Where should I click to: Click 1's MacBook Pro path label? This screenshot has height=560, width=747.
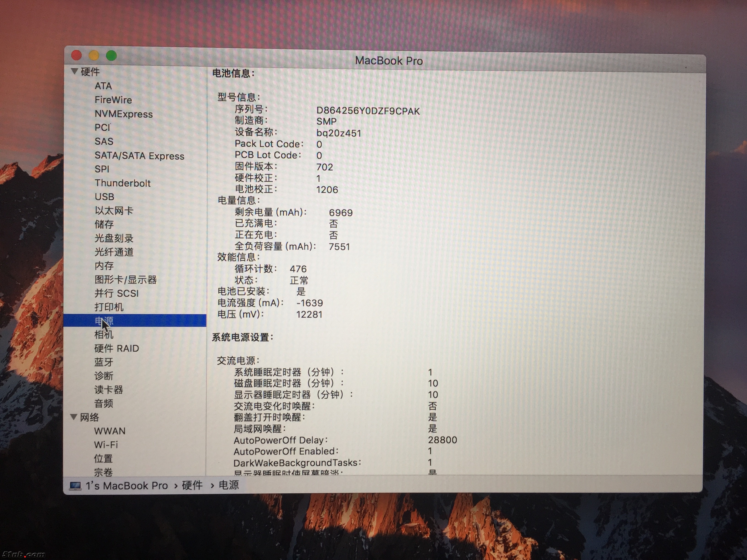(x=127, y=486)
